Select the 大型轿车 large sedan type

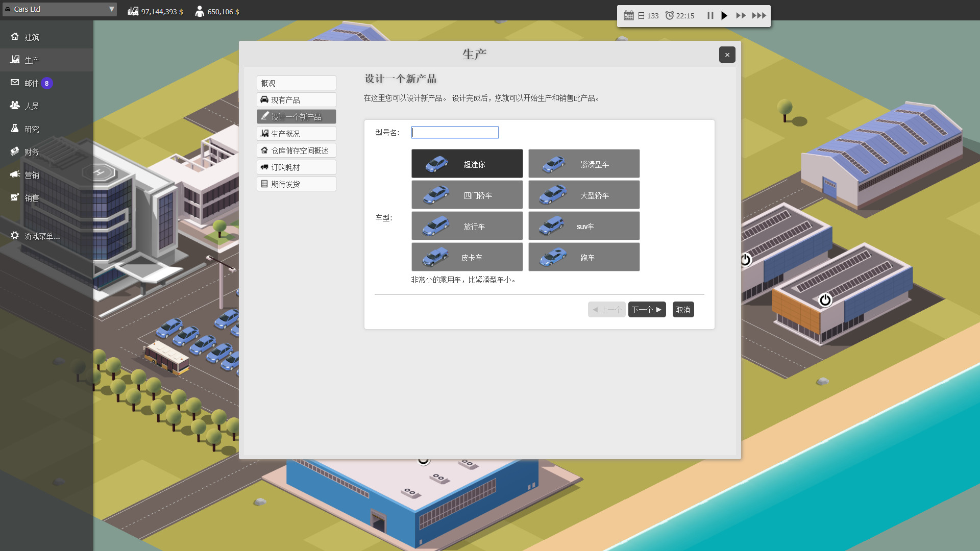(584, 195)
